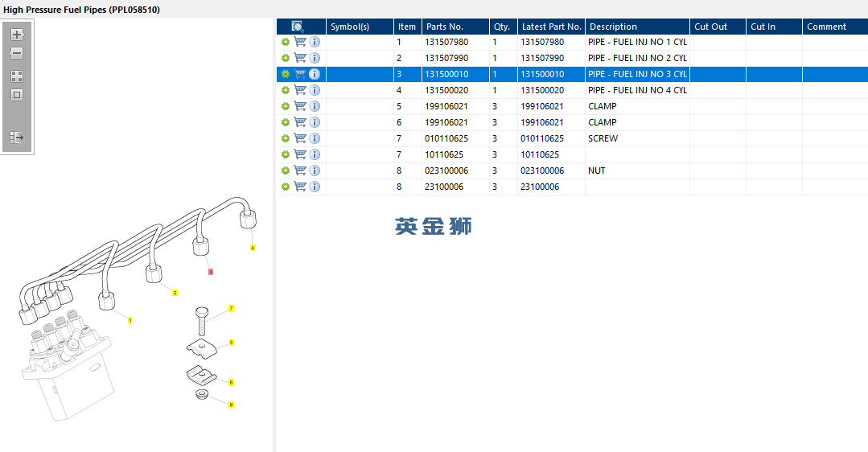
Task: Click callout 7 beside the screw
Action: (x=232, y=308)
